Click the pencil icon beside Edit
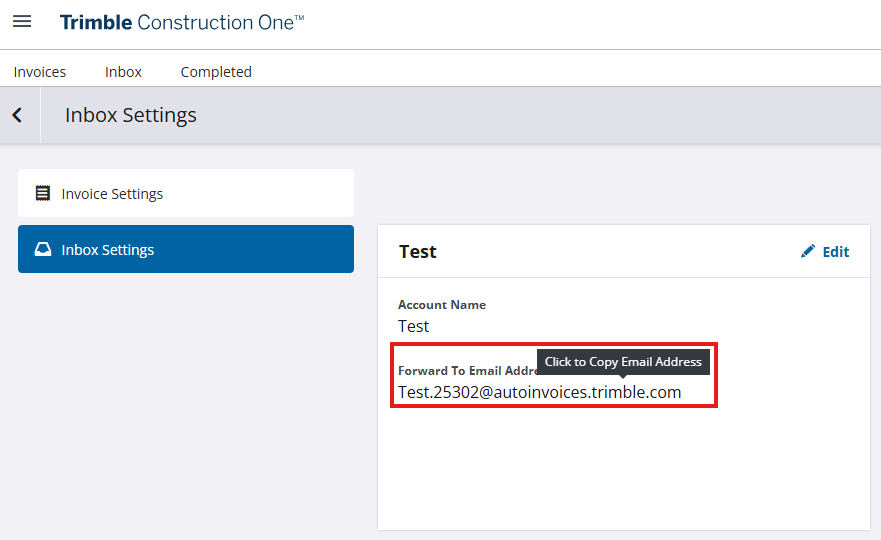881x540 pixels. [808, 251]
